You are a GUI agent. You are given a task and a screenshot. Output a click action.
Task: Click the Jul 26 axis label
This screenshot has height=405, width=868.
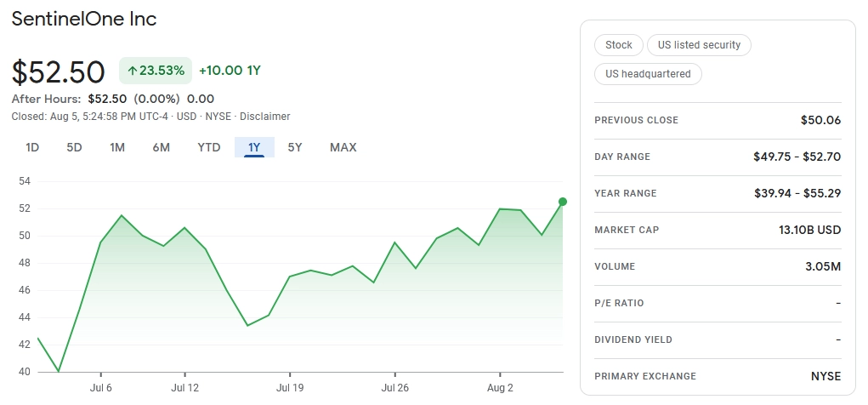(395, 388)
